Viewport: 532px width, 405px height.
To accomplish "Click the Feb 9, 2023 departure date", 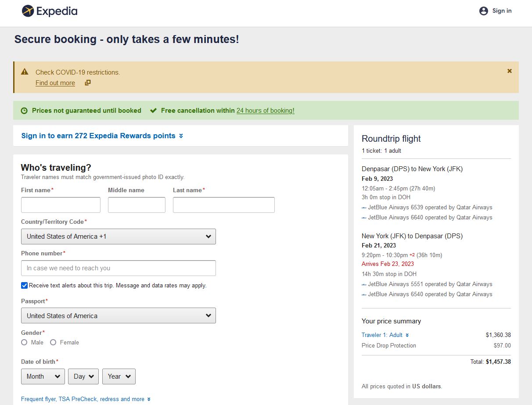I will [x=377, y=179].
